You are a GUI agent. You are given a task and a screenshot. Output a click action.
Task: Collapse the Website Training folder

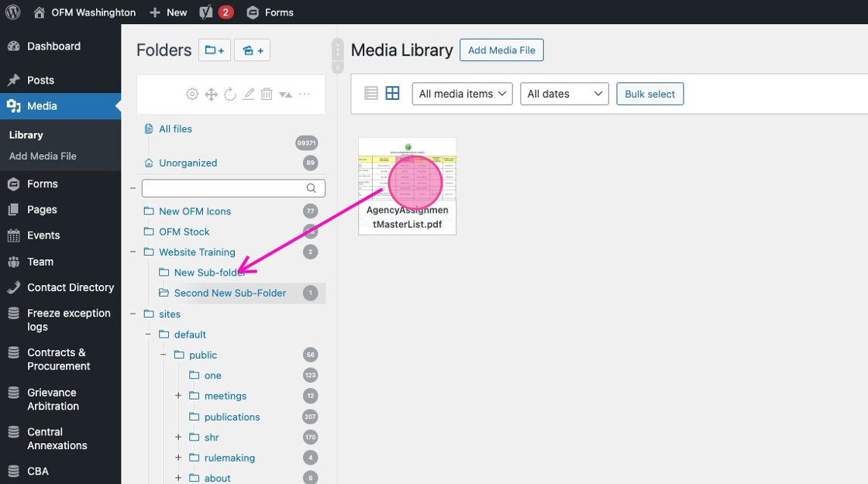[x=133, y=252]
